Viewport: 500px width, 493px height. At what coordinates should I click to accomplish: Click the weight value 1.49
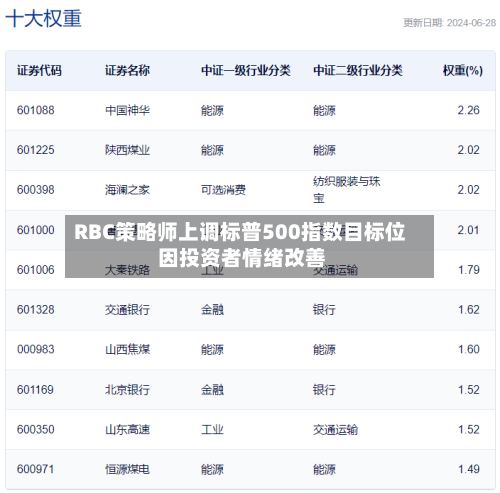tap(469, 469)
